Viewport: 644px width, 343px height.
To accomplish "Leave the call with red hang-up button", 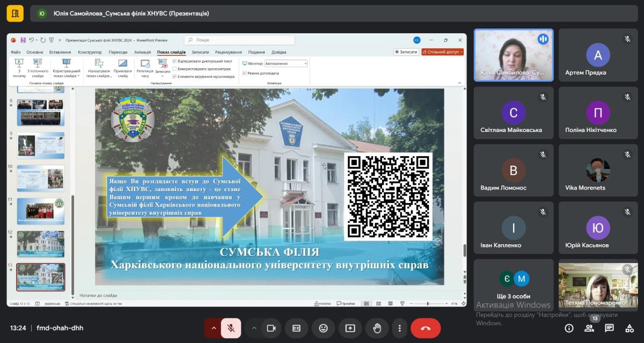I will [426, 328].
